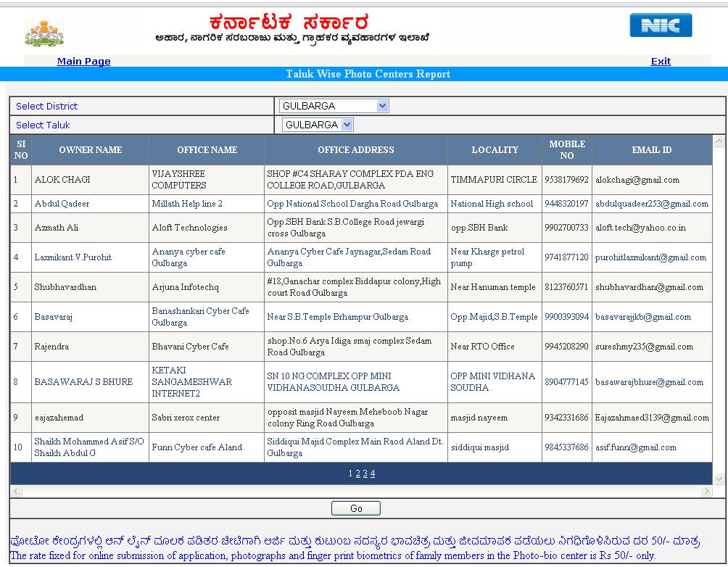
Task: Click the Select District label
Action: (x=46, y=106)
